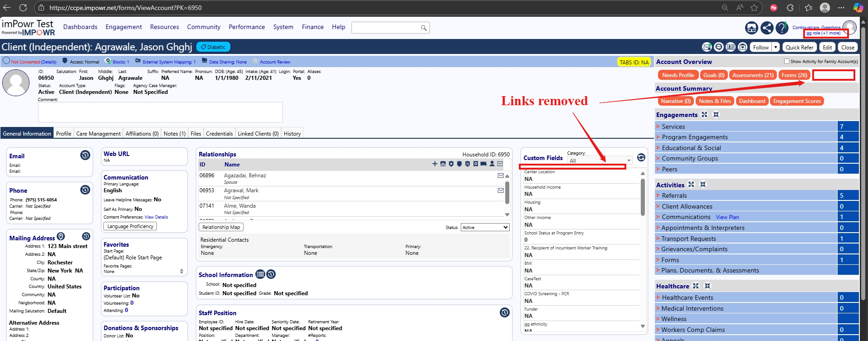The image size is (868, 341).
Task: Click the client profile photo placeholder
Action: click(16, 83)
